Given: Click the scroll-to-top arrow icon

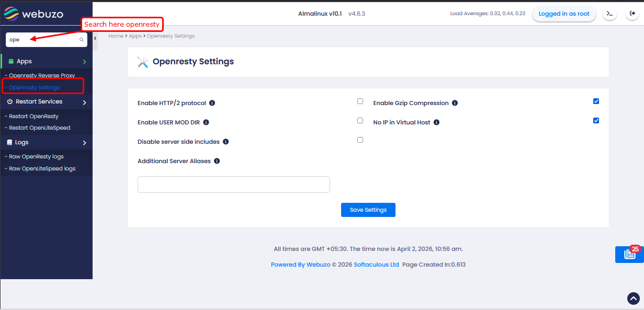Looking at the screenshot, I should point(633,298).
